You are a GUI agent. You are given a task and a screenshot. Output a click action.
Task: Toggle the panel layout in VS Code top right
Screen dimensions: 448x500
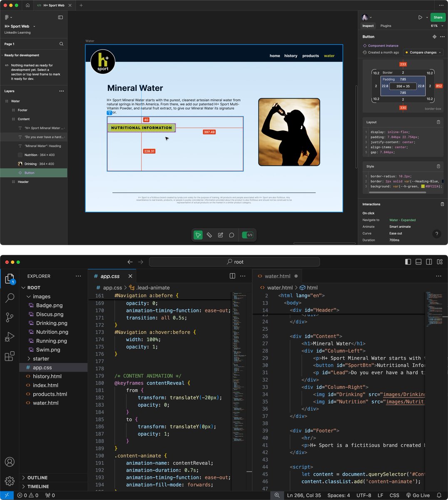[x=418, y=262]
